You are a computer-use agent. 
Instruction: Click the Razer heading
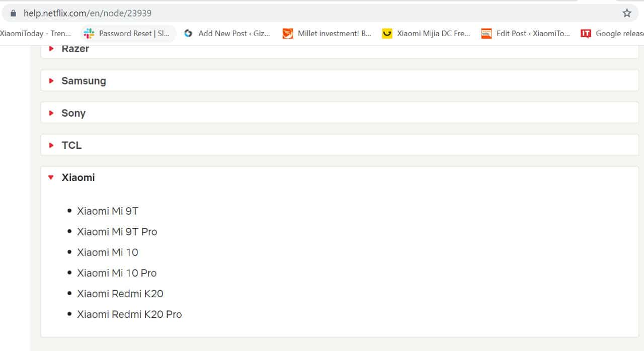(x=75, y=49)
